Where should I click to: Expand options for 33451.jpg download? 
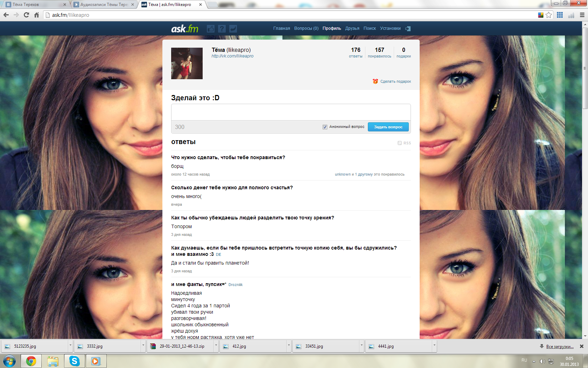click(362, 346)
